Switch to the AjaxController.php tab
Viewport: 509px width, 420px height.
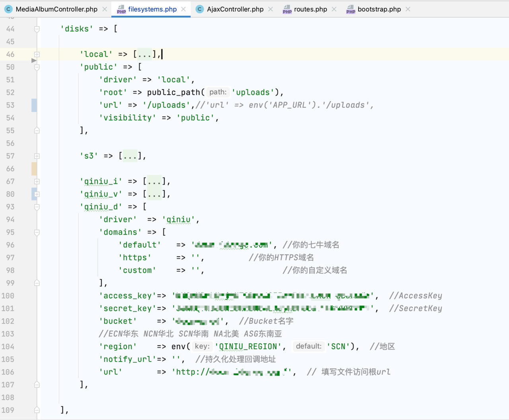(235, 9)
